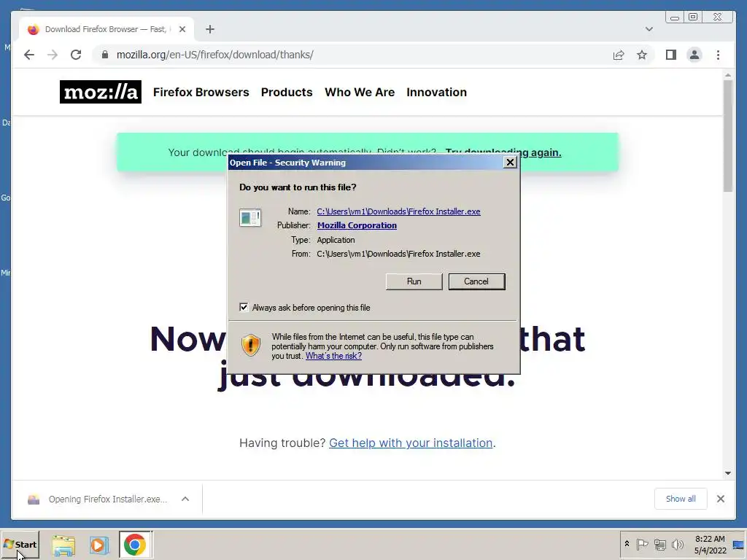Close the downloads bar

[x=721, y=499]
